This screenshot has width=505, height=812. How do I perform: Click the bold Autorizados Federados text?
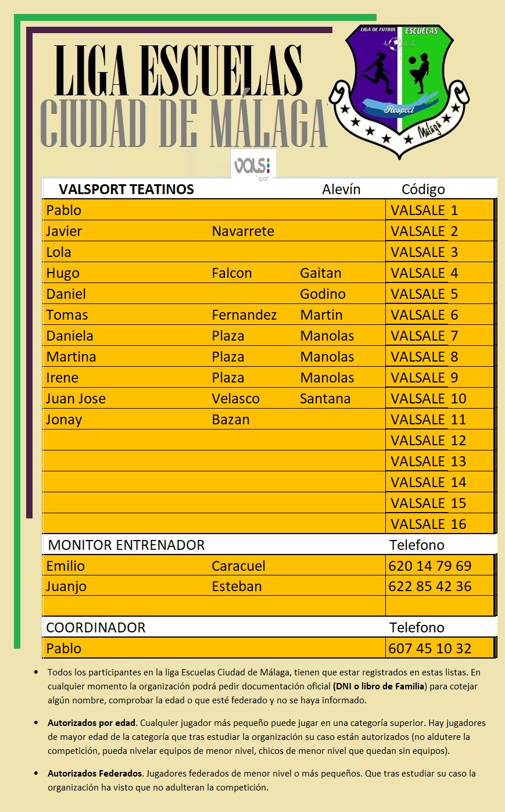point(95,774)
